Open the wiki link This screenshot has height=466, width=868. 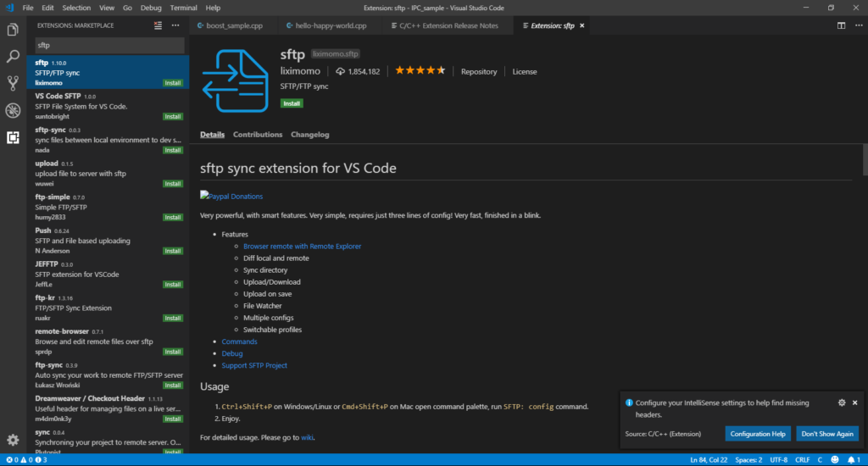tap(307, 437)
